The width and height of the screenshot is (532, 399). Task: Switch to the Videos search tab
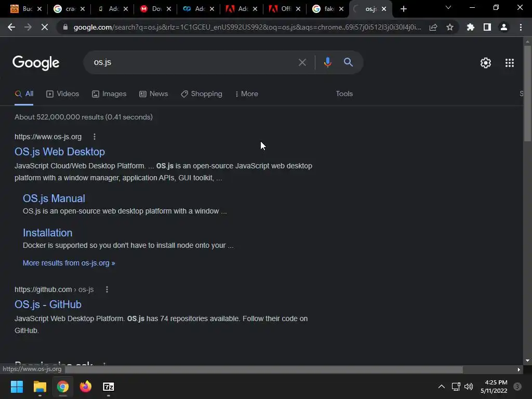(x=62, y=94)
